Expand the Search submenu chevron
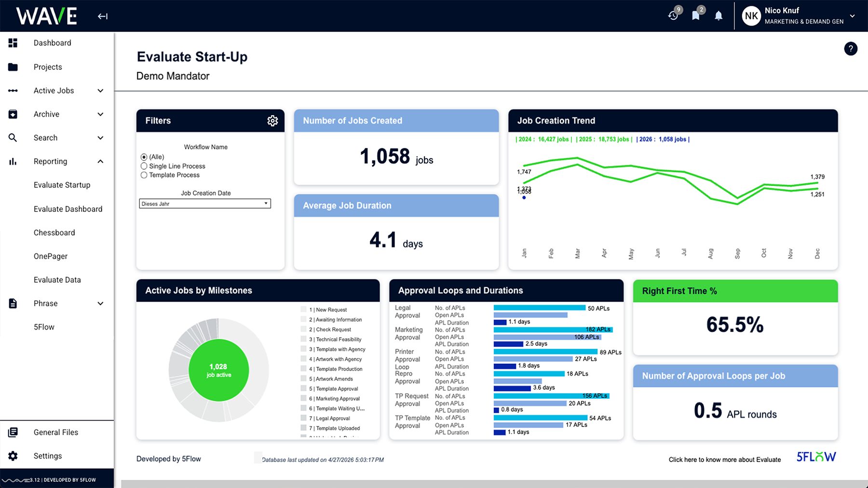Image resolution: width=868 pixels, height=488 pixels. pyautogui.click(x=100, y=138)
